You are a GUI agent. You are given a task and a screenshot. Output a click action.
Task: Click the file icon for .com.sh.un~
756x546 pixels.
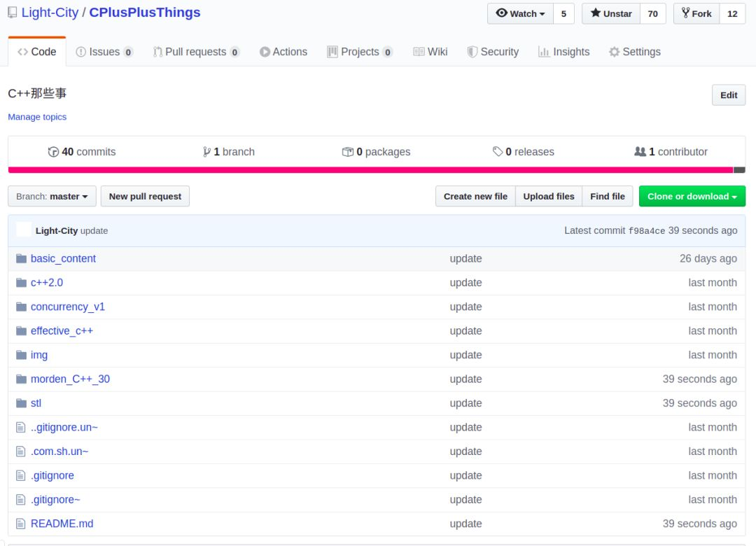click(x=21, y=451)
